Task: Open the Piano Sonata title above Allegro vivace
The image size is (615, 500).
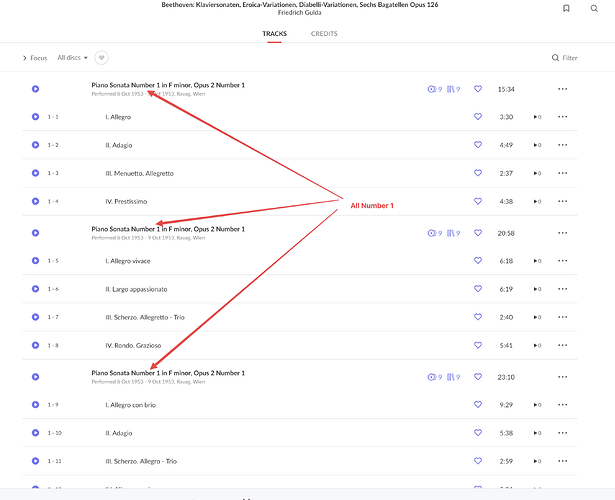Action: [168, 229]
